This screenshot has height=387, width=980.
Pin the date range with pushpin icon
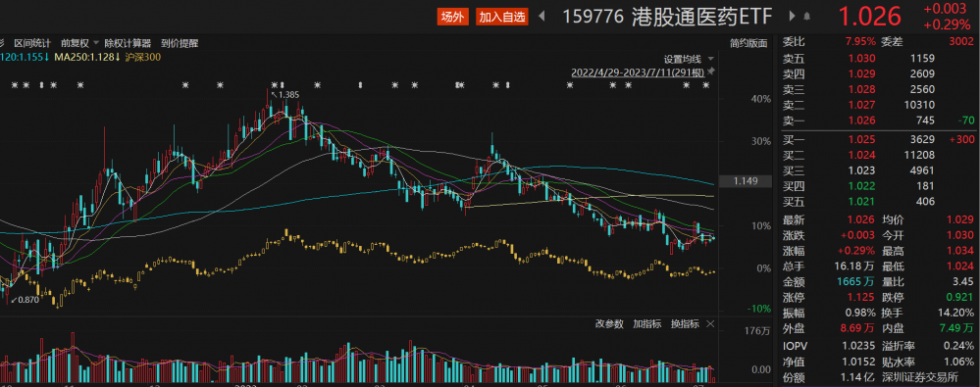710,73
